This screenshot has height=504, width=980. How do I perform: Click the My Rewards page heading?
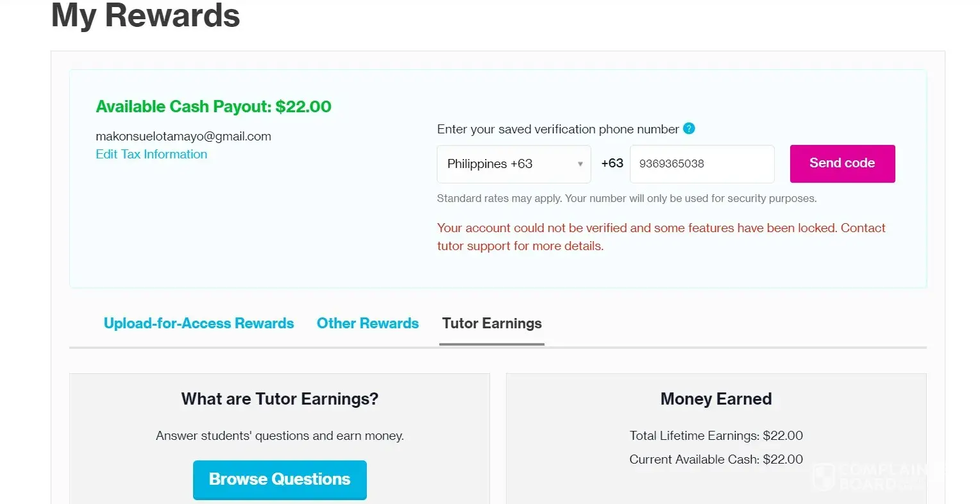pyautogui.click(x=146, y=15)
